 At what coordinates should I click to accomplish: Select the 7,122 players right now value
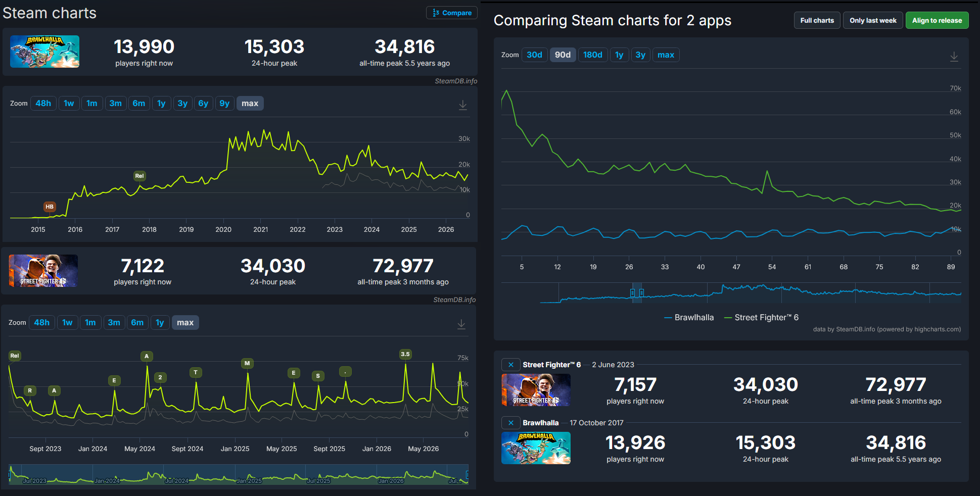143,266
